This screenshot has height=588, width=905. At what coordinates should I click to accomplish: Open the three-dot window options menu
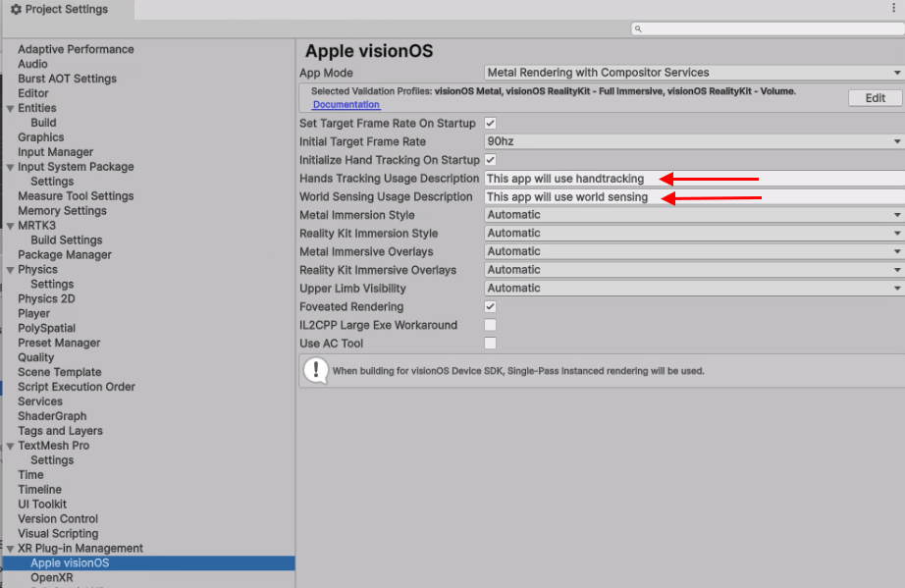[x=893, y=8]
